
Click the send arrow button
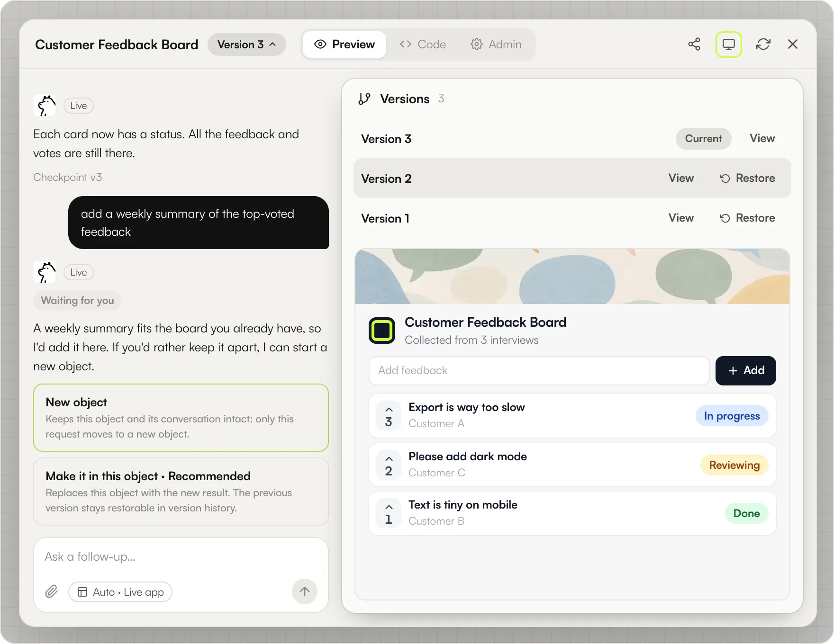click(305, 591)
